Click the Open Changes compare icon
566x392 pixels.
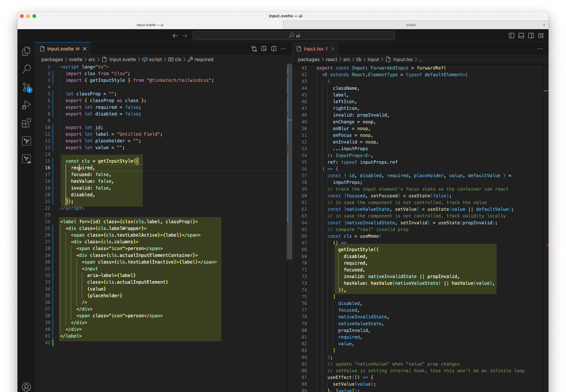(x=254, y=49)
